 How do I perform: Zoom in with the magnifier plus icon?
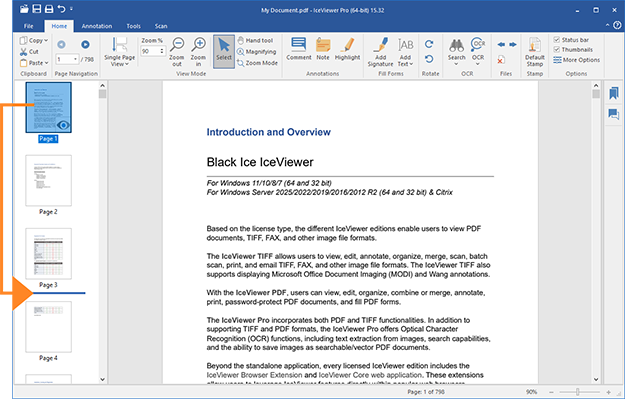(198, 52)
